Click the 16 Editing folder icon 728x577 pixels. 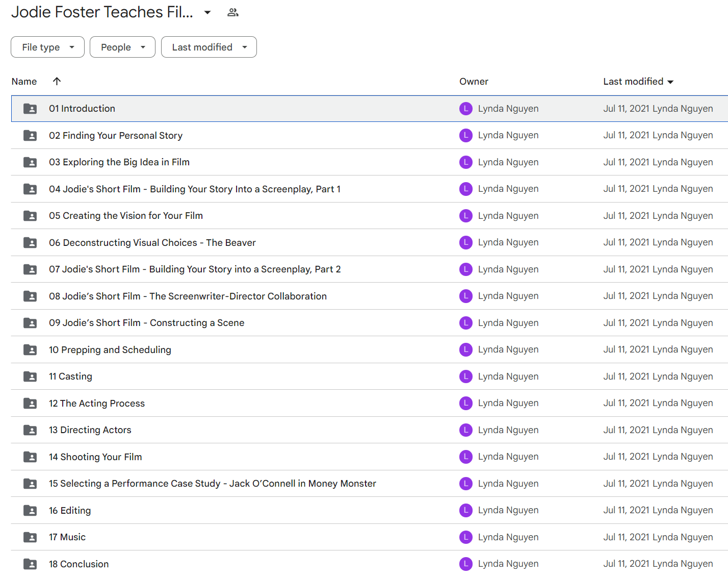coord(30,510)
